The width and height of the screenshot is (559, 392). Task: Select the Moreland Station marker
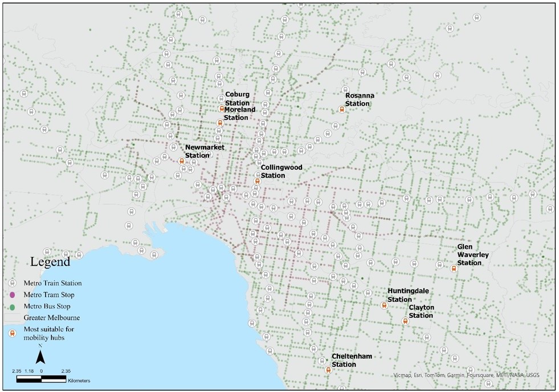pos(220,122)
